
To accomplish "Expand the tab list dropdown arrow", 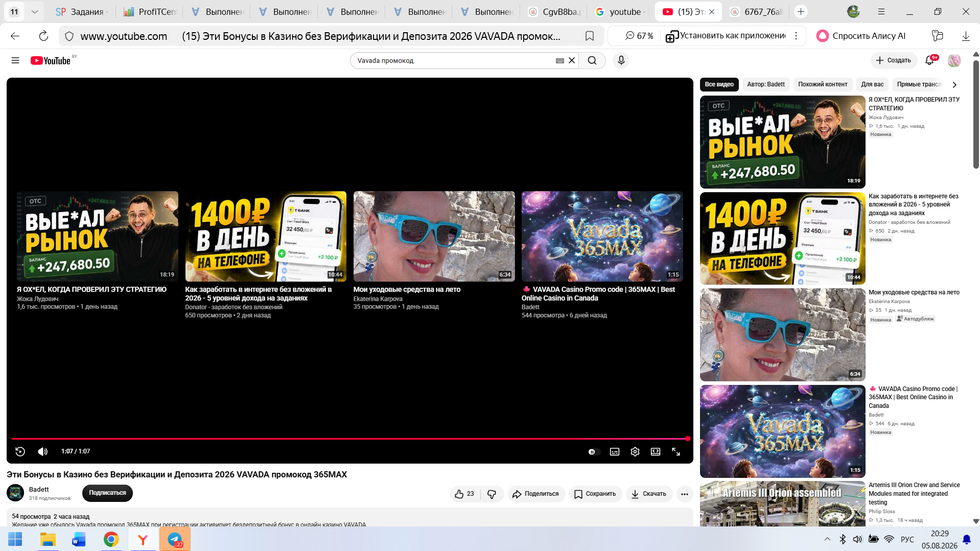I will [34, 11].
